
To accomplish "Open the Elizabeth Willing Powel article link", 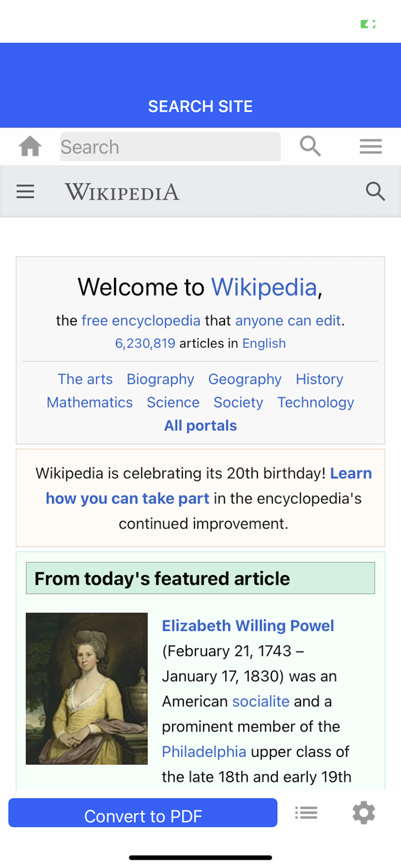I will 248,626.
